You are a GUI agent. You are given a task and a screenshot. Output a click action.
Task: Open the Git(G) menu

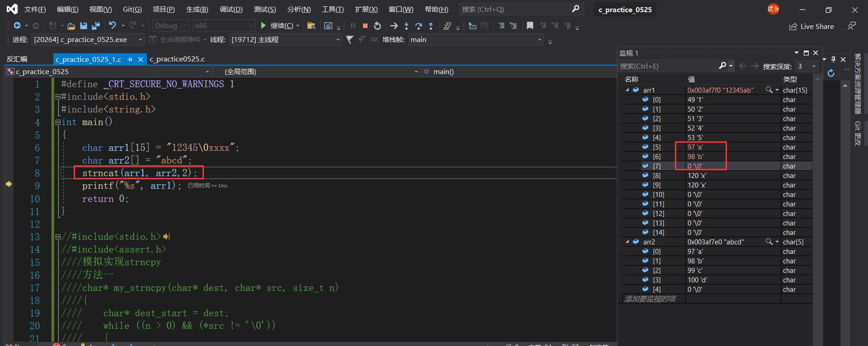[132, 9]
